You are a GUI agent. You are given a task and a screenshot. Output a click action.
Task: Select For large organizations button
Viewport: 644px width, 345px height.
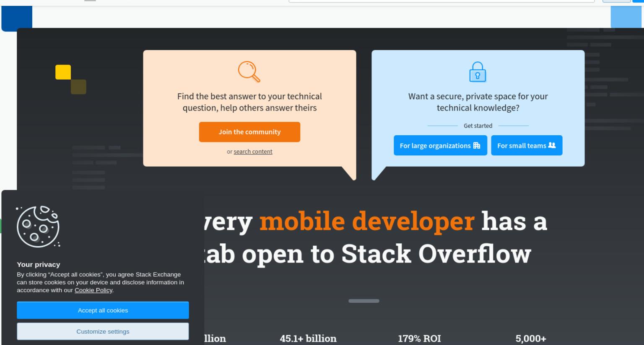coord(440,145)
